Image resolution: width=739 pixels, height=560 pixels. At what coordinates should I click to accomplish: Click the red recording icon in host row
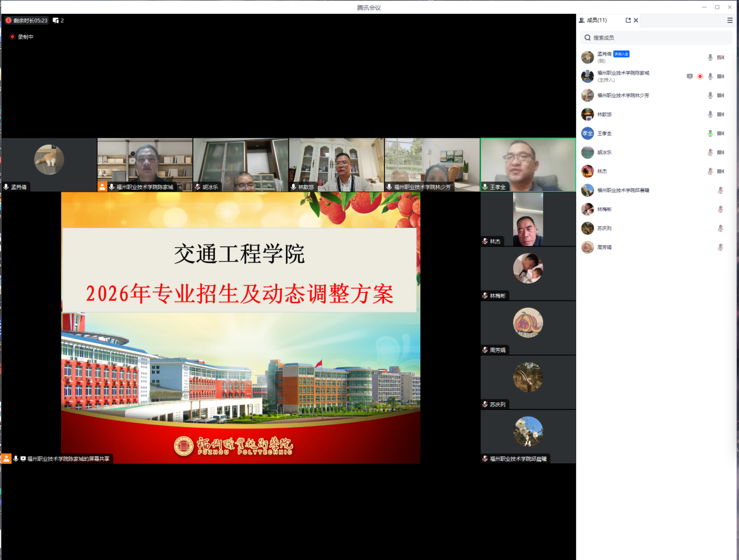pos(700,76)
